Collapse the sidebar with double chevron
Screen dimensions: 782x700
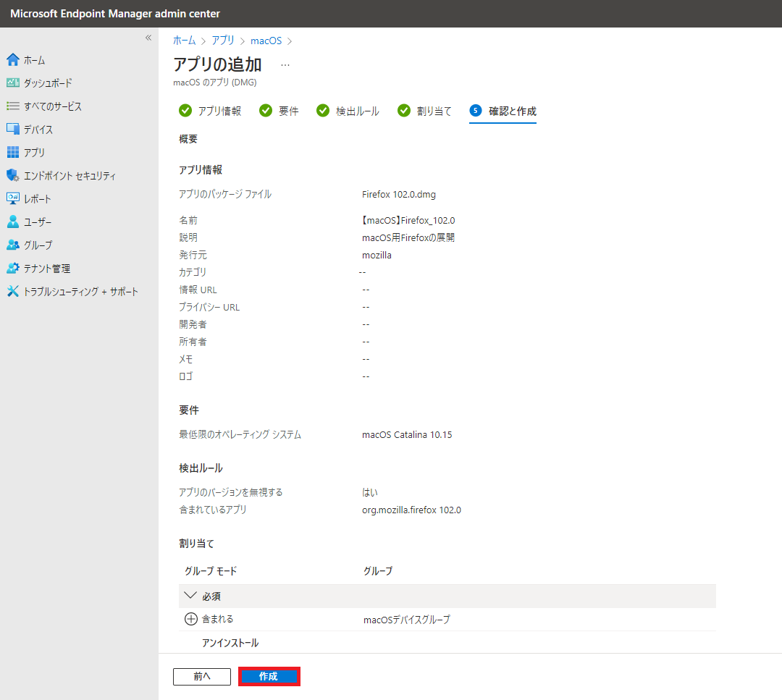click(148, 38)
